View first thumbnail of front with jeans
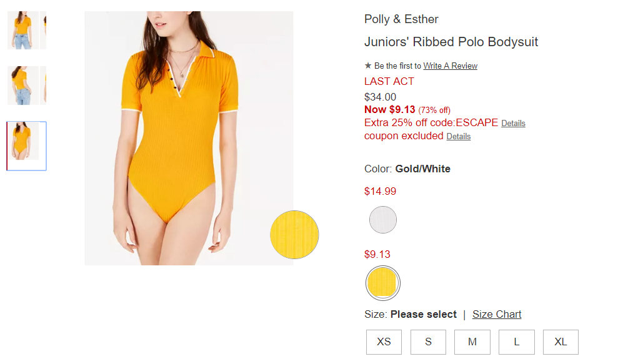 pyautogui.click(x=23, y=31)
